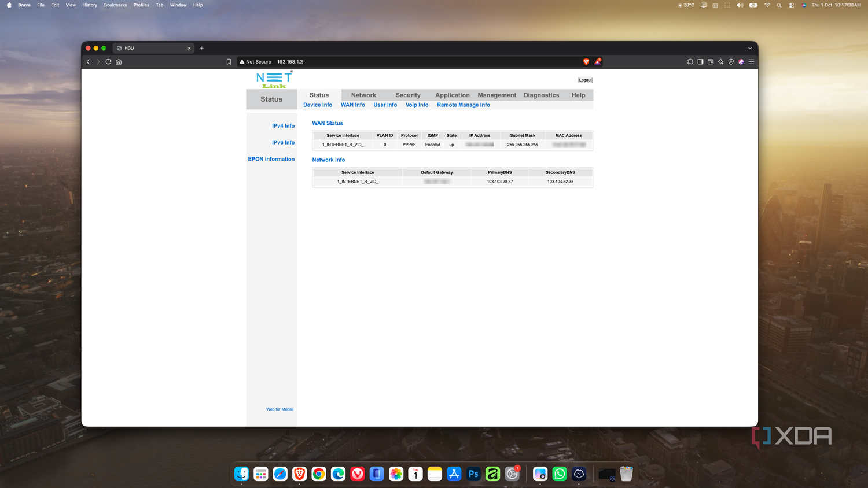Open the Diagnostics tab
This screenshot has width=868, height=488.
coord(542,95)
